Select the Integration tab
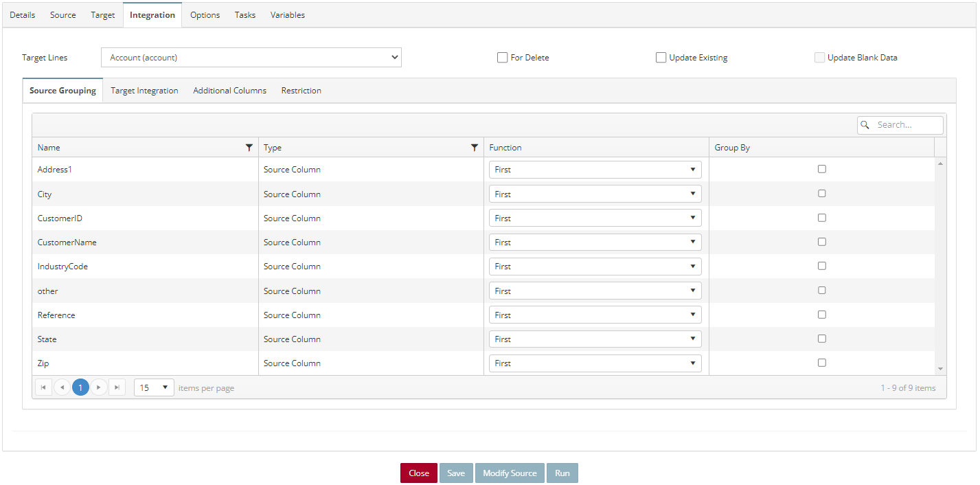Viewport: 980px width, 485px height. point(152,15)
